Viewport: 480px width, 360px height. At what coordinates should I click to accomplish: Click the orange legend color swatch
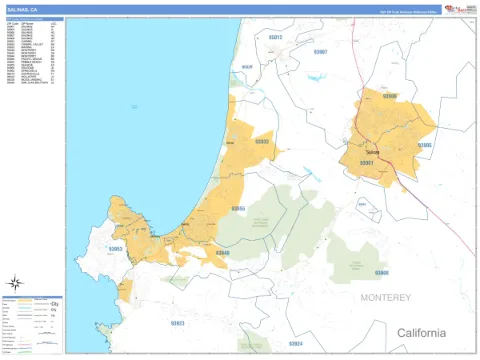click(25, 301)
